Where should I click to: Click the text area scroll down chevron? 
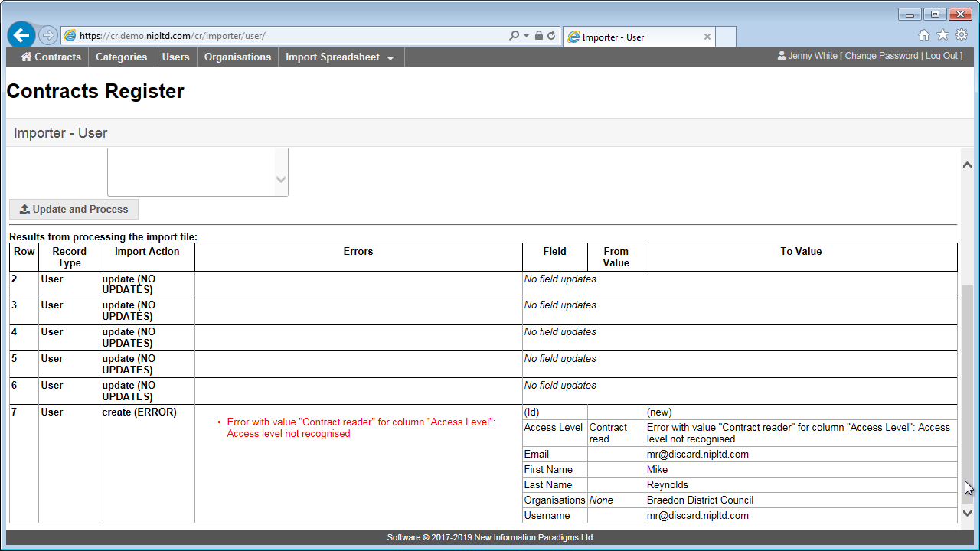click(x=281, y=180)
